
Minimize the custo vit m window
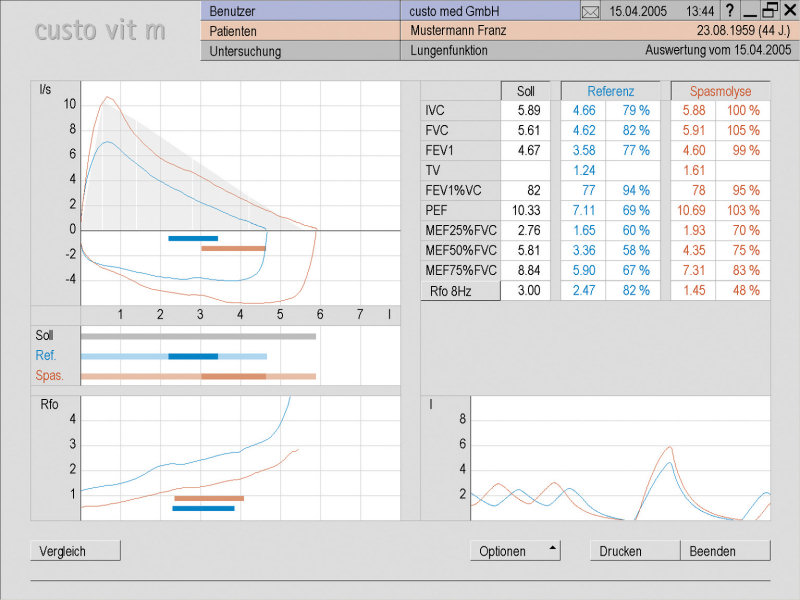click(750, 11)
